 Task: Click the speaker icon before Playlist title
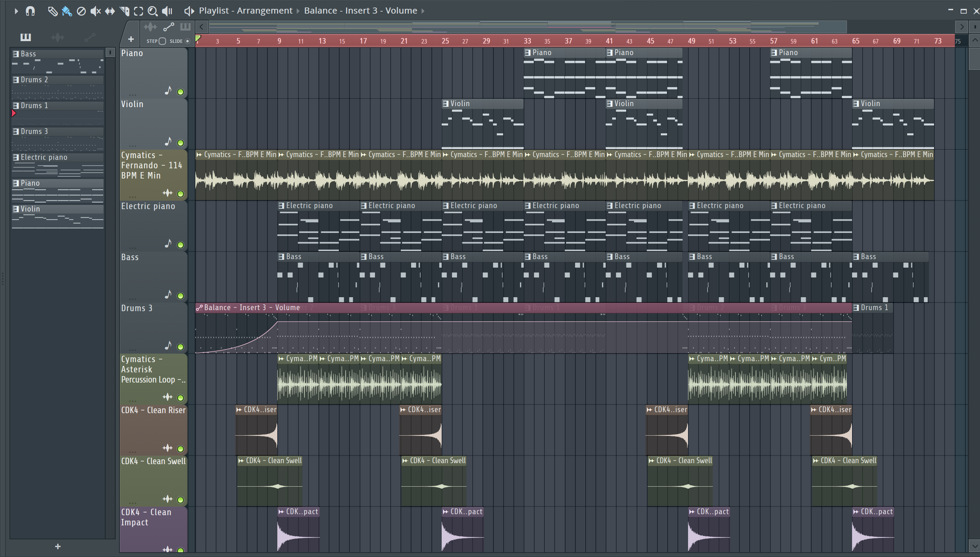pyautogui.click(x=189, y=11)
